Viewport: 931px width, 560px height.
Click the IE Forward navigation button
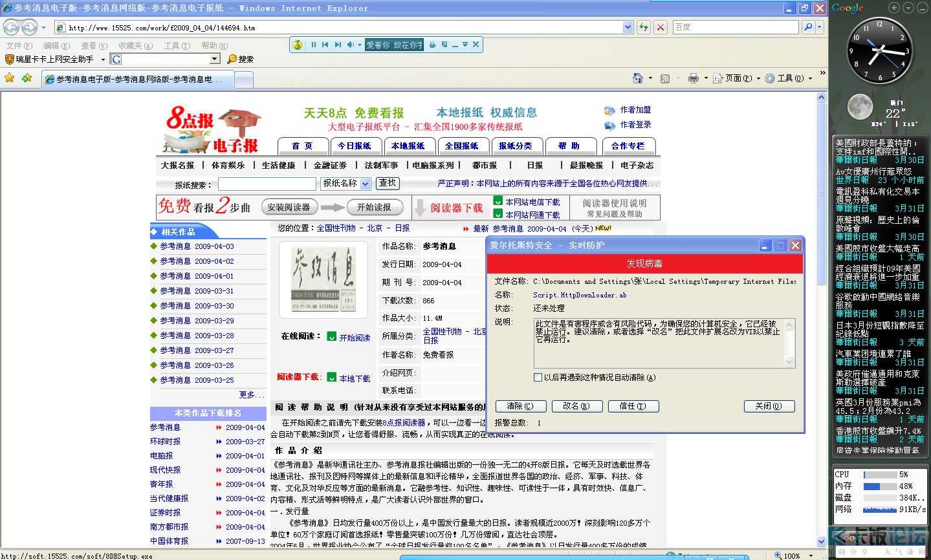coord(29,27)
